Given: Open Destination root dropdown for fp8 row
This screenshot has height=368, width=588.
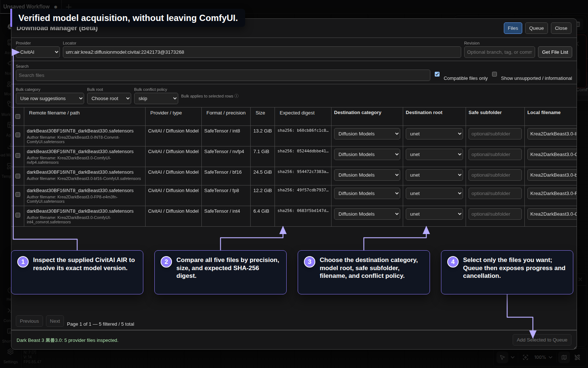Looking at the screenshot, I should [x=434, y=194].
